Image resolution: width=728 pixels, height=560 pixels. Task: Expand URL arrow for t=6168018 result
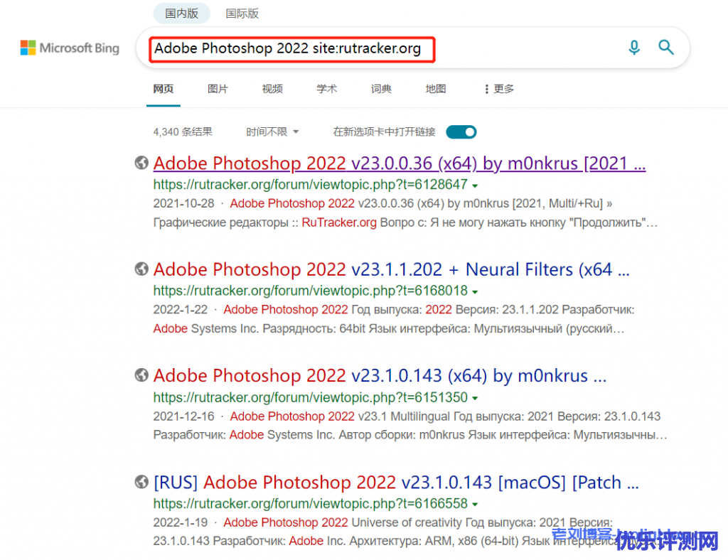tap(475, 291)
